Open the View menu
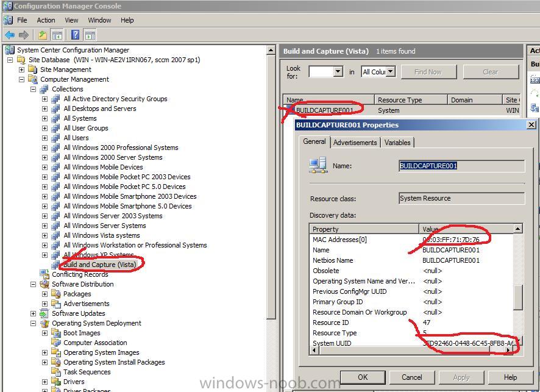The width and height of the screenshot is (540, 392). 71,20
